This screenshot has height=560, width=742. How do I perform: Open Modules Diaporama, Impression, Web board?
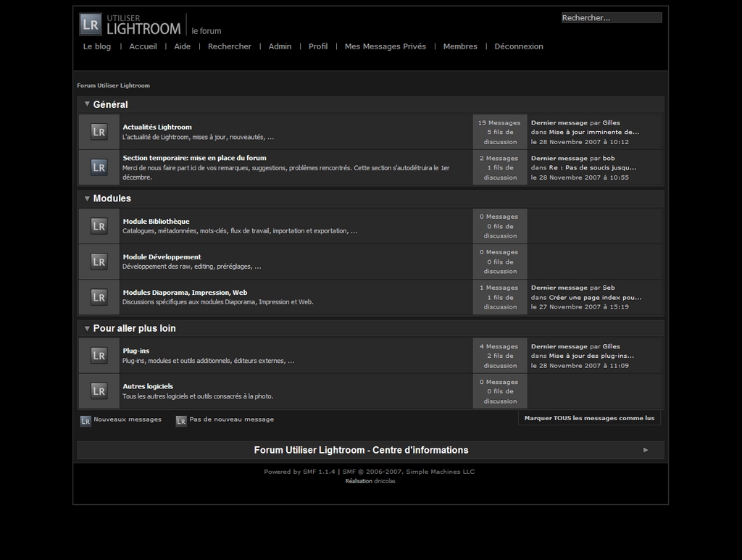click(185, 292)
